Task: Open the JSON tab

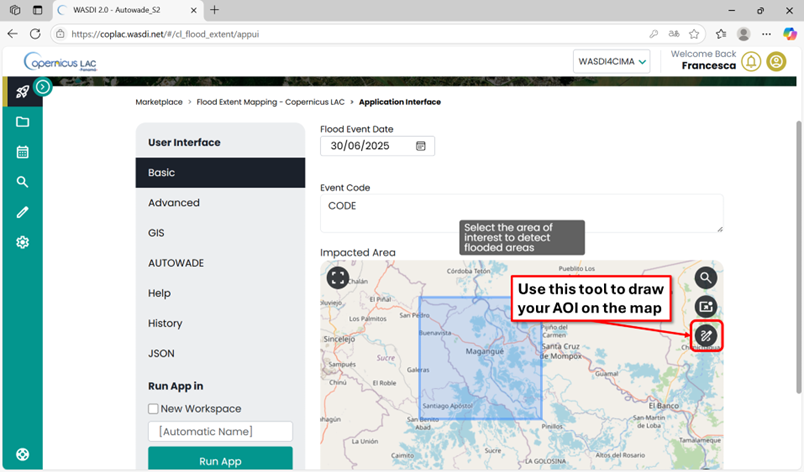Action: coord(220,353)
